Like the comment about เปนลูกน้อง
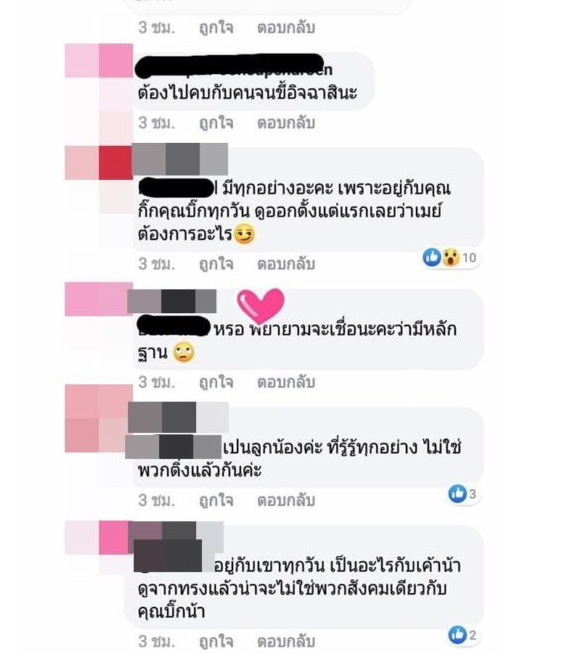Viewport: 574px width, 661px height. pyautogui.click(x=216, y=501)
